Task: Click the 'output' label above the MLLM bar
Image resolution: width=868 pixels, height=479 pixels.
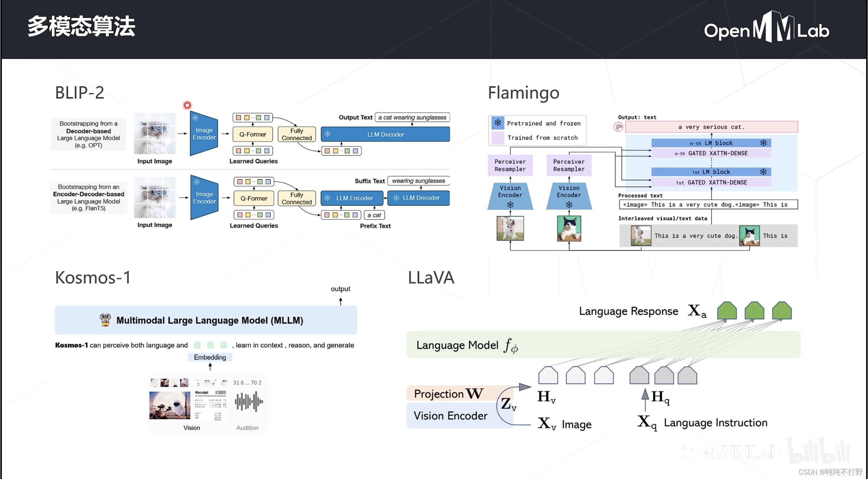Action: (x=341, y=289)
